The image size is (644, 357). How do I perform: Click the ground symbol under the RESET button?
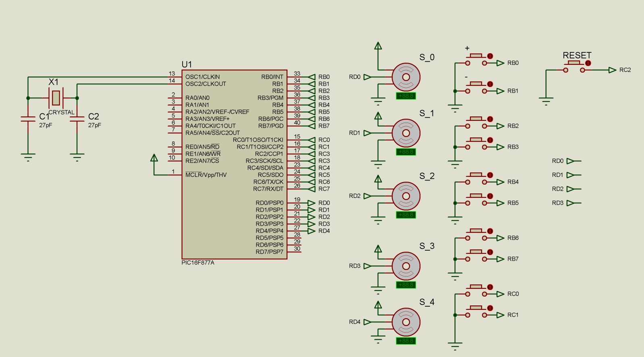click(x=546, y=102)
